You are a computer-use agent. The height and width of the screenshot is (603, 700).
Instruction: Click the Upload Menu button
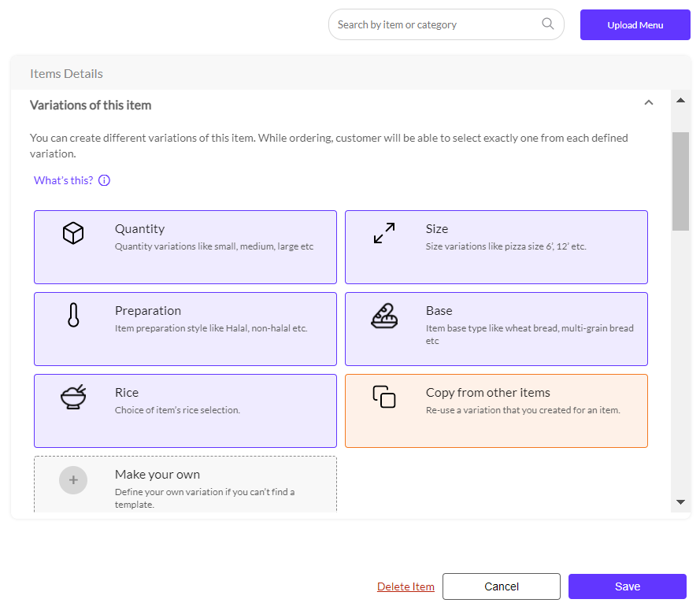tap(635, 24)
